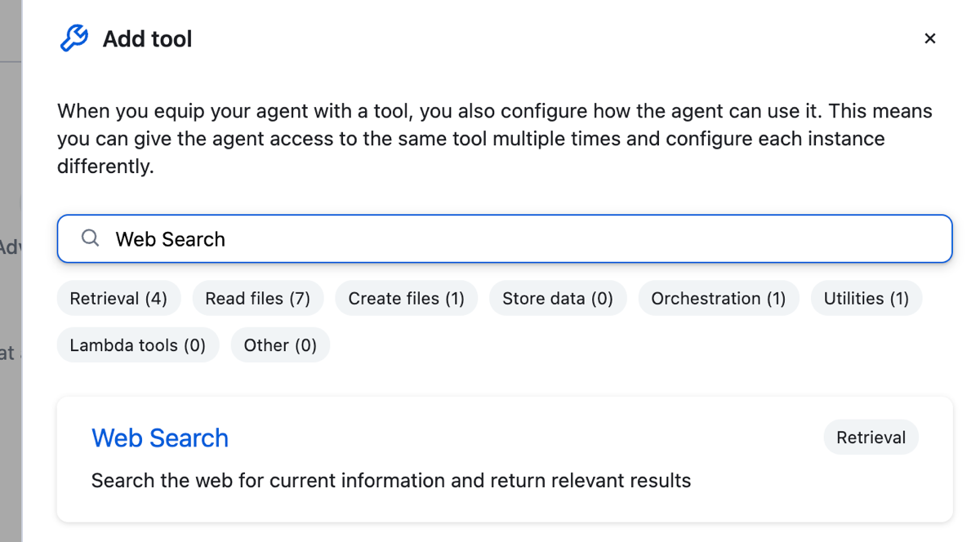Click the Add tool dialog title

[x=147, y=38]
